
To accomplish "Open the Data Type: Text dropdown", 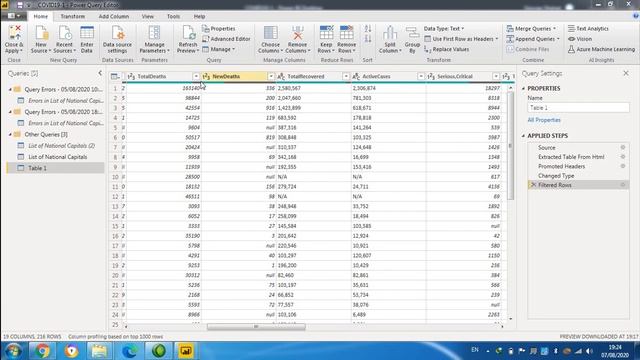I will point(444,29).
